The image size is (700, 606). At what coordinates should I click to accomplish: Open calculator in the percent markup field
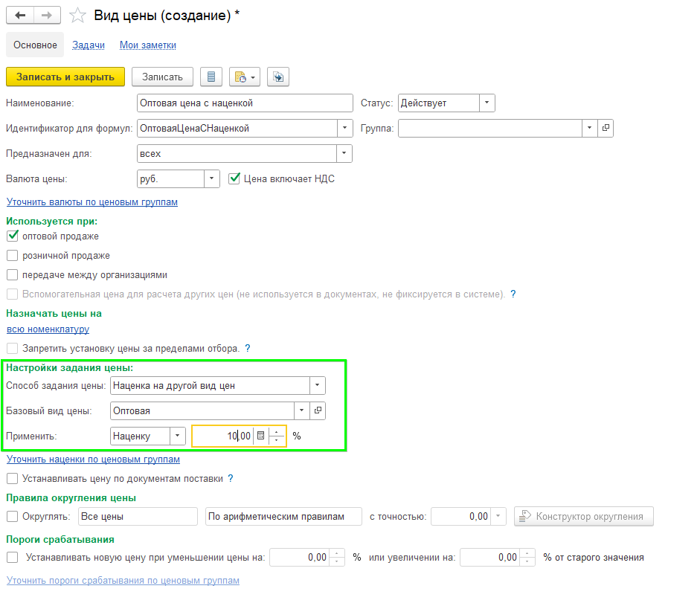[x=260, y=436]
